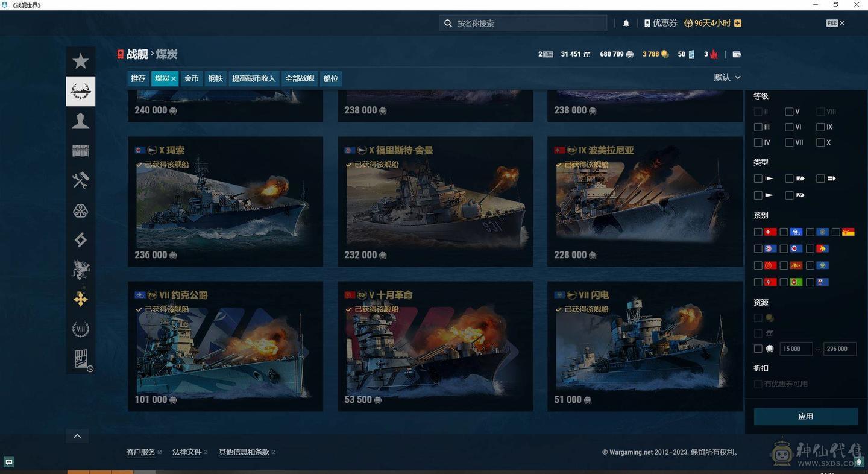Screen dimensions: 868x474
Task: Click the steel 31 451 balance
Action: click(x=575, y=54)
